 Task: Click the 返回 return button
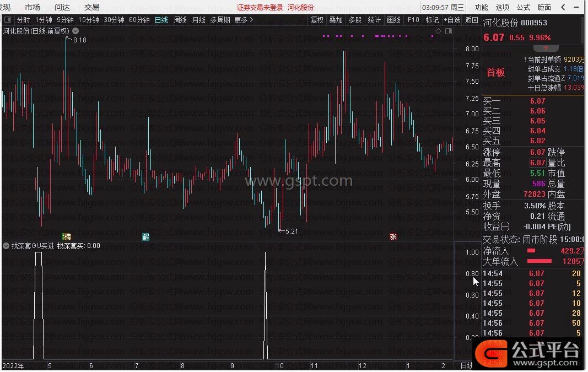coord(471,20)
